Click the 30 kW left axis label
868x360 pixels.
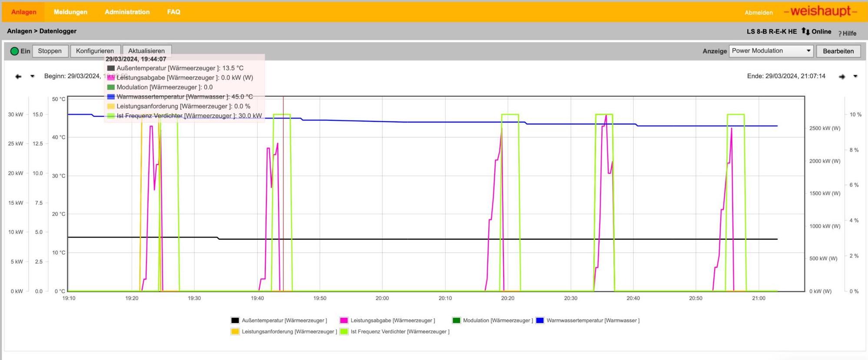(x=16, y=115)
